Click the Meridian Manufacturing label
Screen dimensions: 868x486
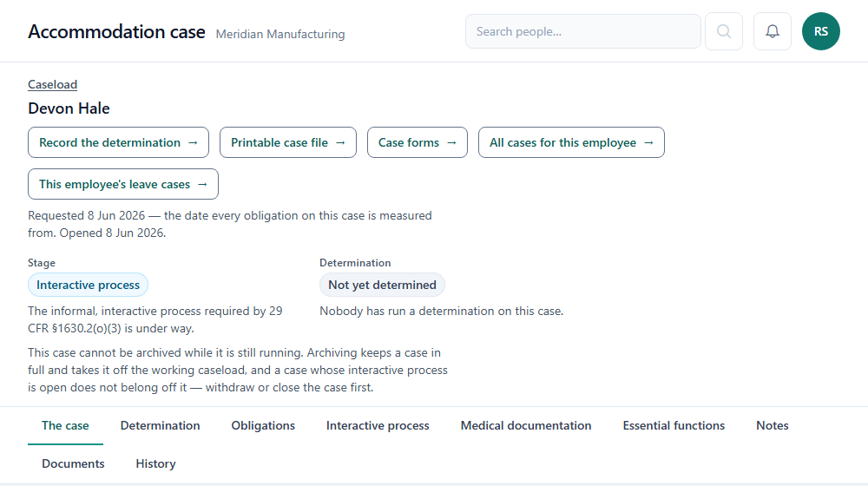(280, 35)
